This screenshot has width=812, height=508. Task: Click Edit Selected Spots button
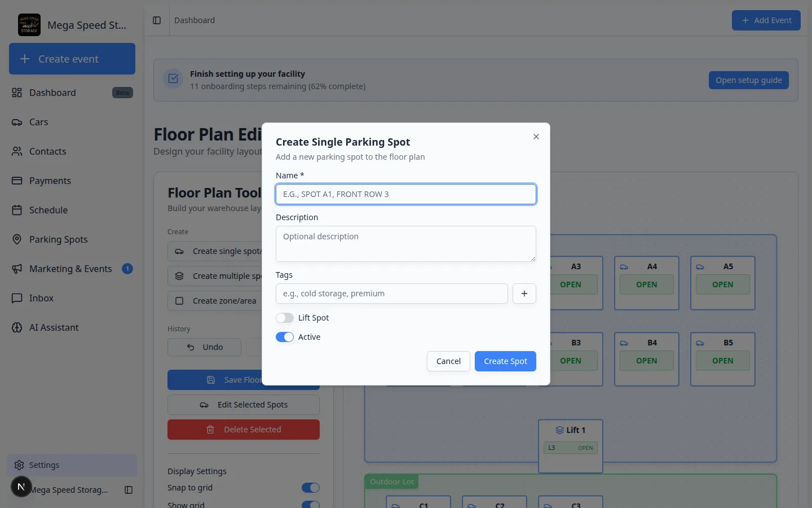pyautogui.click(x=244, y=405)
